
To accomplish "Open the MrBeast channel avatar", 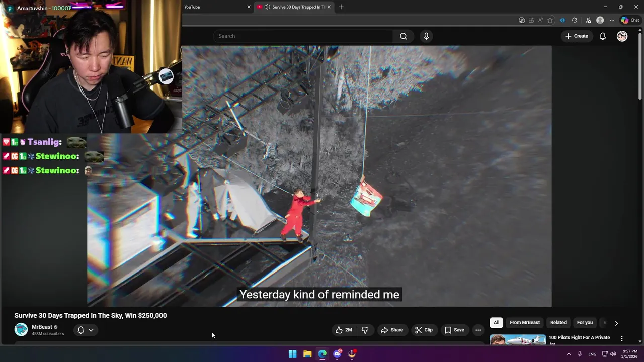I will tap(21, 330).
